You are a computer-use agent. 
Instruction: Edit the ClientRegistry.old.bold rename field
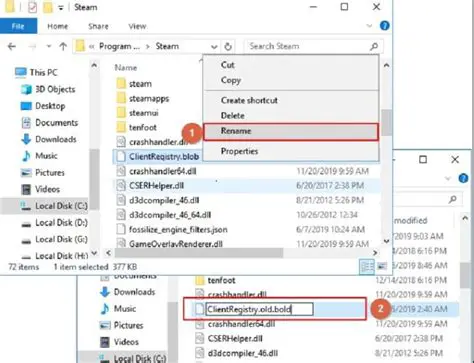(259, 309)
